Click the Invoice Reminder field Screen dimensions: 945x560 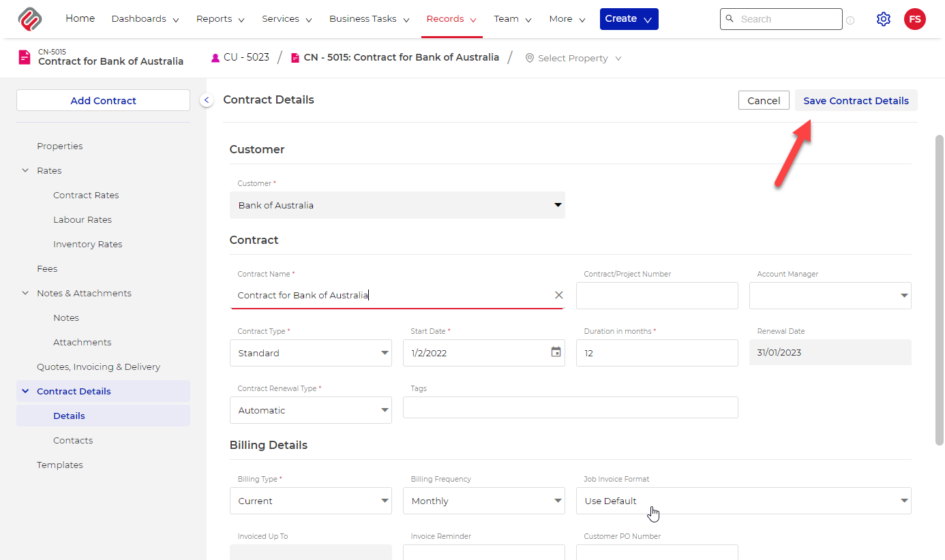(x=484, y=552)
